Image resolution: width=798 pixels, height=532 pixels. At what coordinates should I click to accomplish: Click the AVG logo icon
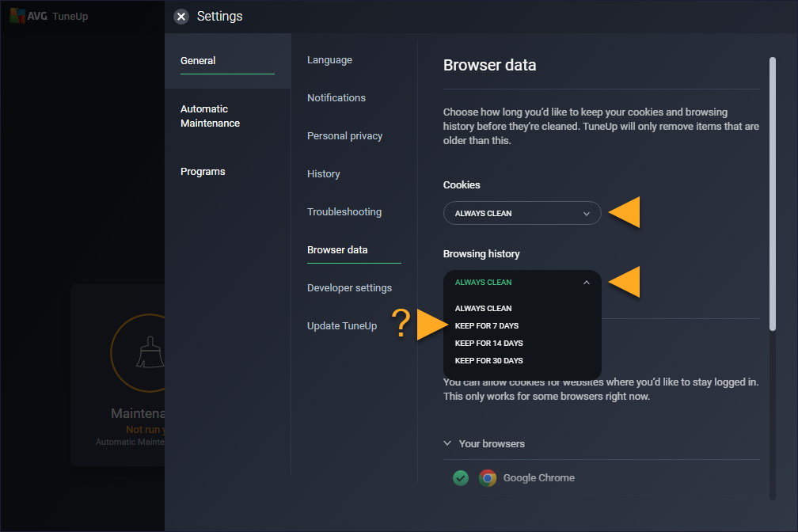tap(17, 16)
